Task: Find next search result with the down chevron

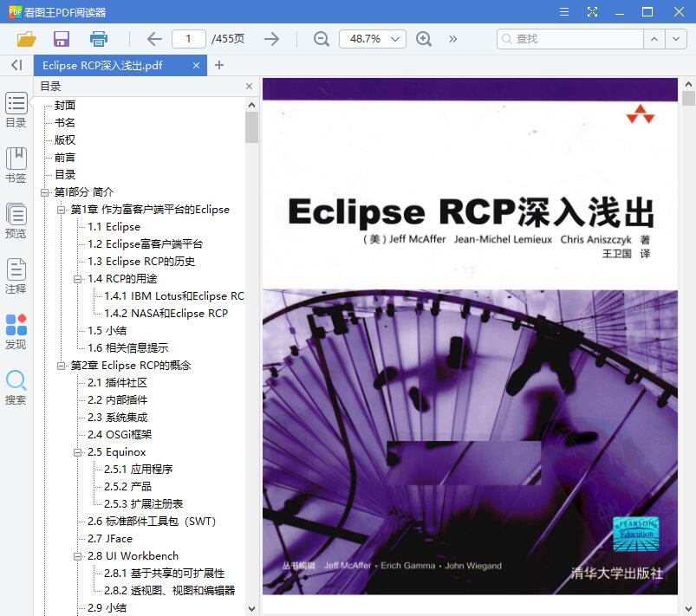Action: (676, 39)
